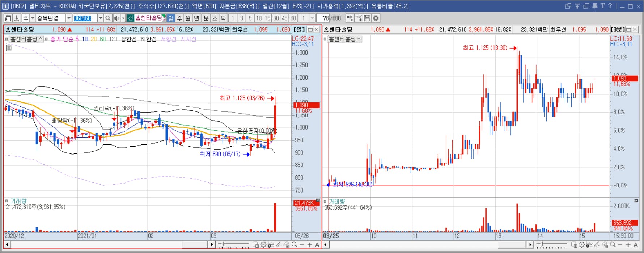
Task: Select the 년 (yearly) period button
Action: coord(196,18)
